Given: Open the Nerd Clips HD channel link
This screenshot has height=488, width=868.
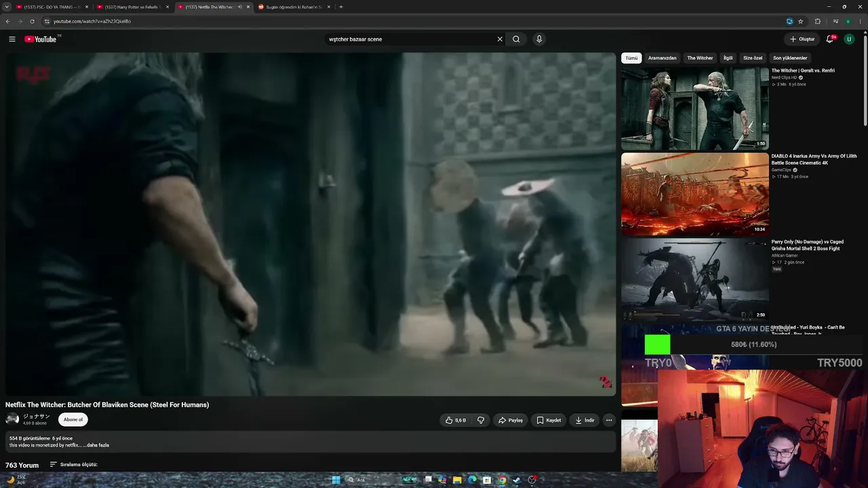Looking at the screenshot, I should coord(785,78).
